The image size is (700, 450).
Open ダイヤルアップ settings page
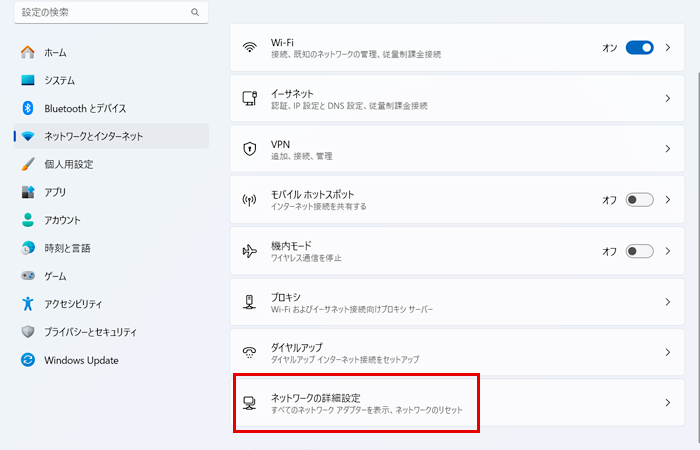[457, 352]
